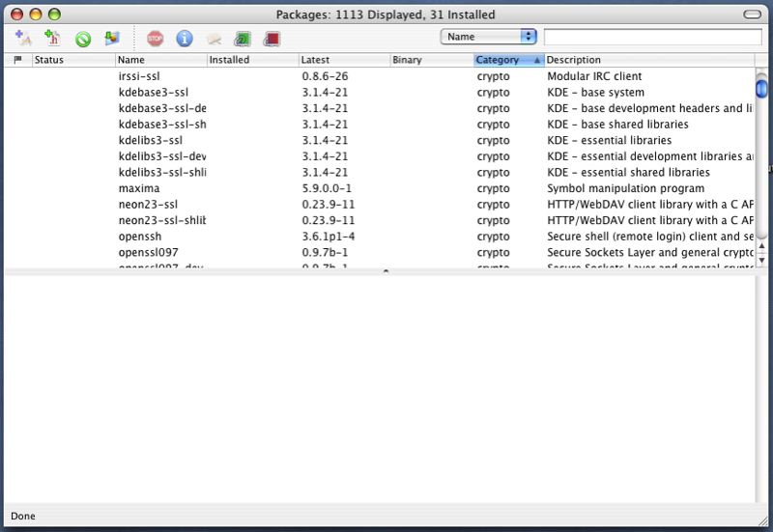Click the 'Secure shell (remote login)' description
This screenshot has height=532, width=773.
point(650,237)
